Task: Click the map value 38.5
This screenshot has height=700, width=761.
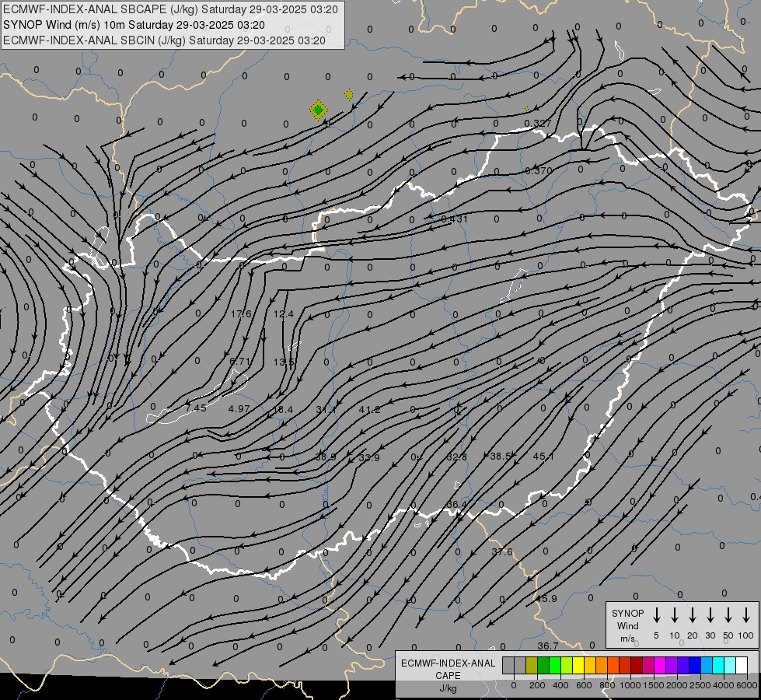Action: click(x=501, y=456)
